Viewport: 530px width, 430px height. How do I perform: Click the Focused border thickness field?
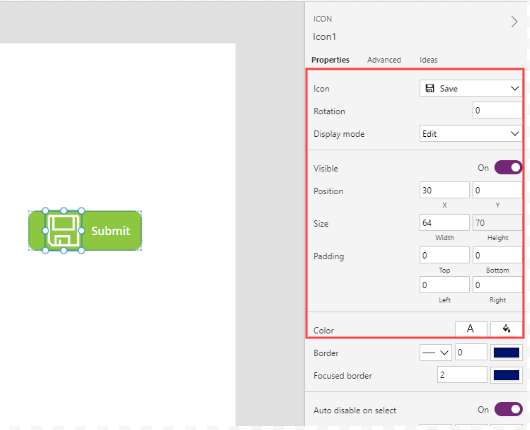tap(462, 375)
